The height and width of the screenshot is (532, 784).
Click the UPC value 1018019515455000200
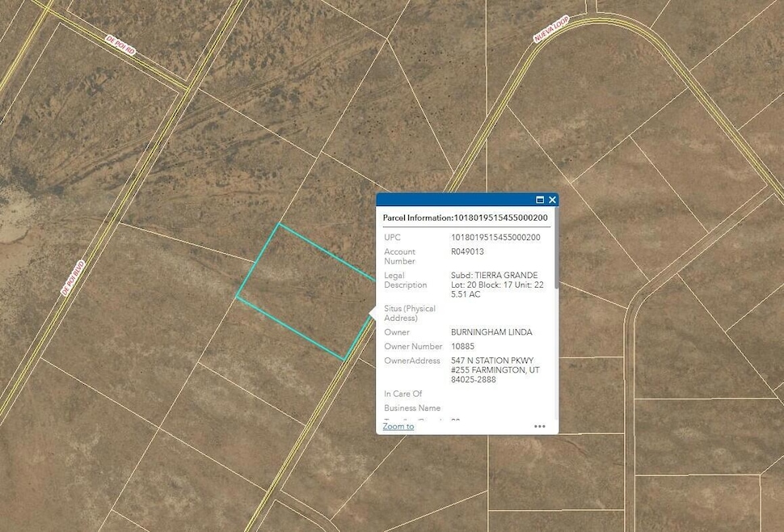tap(495, 238)
